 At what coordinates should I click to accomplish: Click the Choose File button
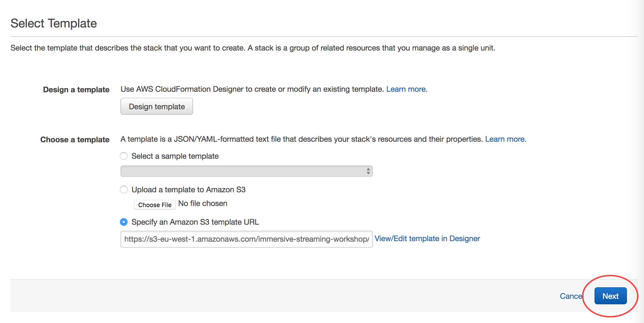point(155,205)
